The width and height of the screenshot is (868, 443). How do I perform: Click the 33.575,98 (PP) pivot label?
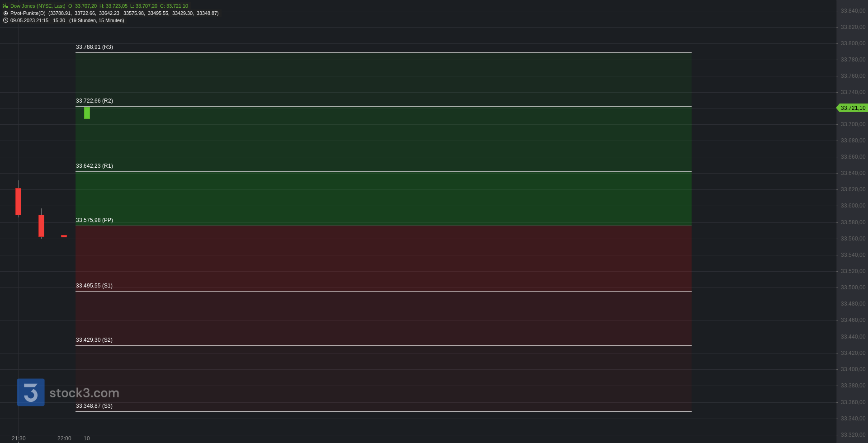pos(94,220)
